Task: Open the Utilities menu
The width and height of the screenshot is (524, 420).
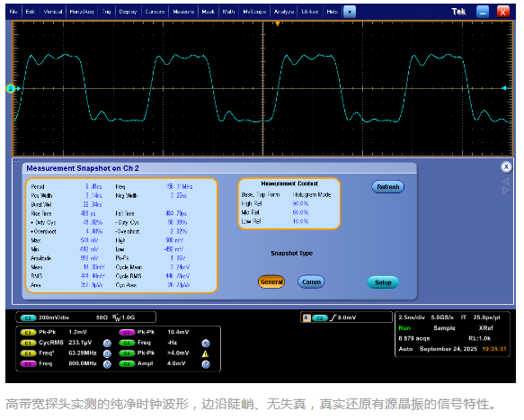Action: pos(310,12)
